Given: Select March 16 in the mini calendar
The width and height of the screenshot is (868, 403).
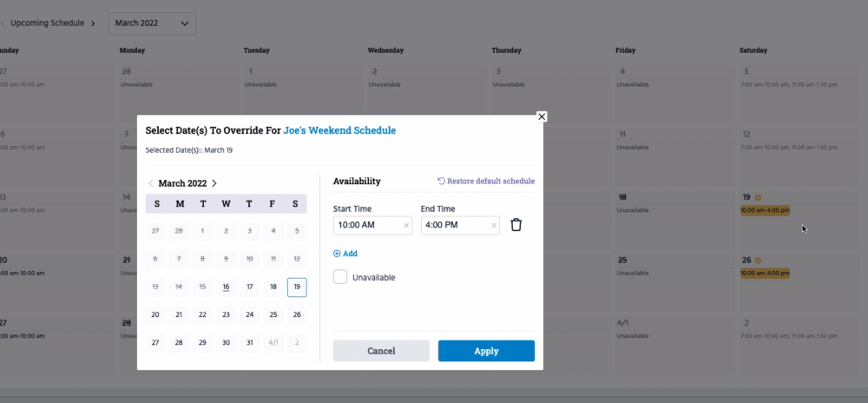Looking at the screenshot, I should click(x=226, y=287).
